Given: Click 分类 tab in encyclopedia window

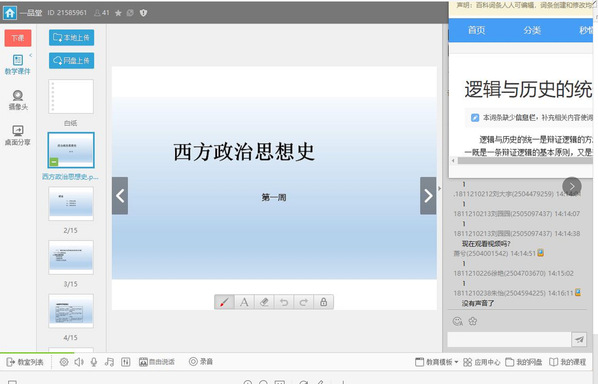Looking at the screenshot, I should pyautogui.click(x=532, y=31).
